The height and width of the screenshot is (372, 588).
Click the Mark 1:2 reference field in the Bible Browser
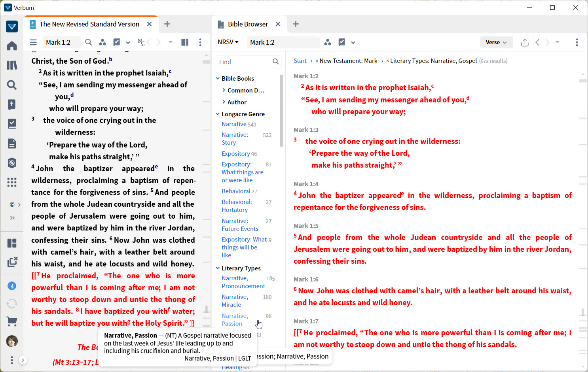tap(283, 42)
